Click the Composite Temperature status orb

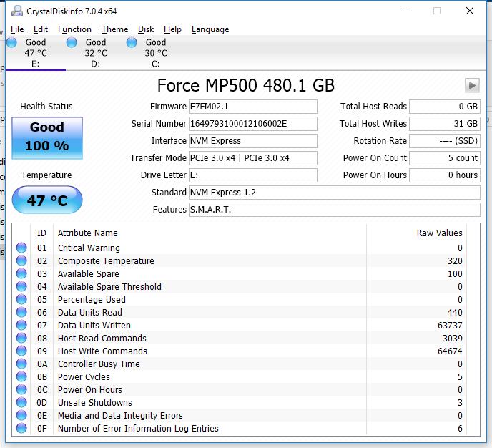click(21, 261)
